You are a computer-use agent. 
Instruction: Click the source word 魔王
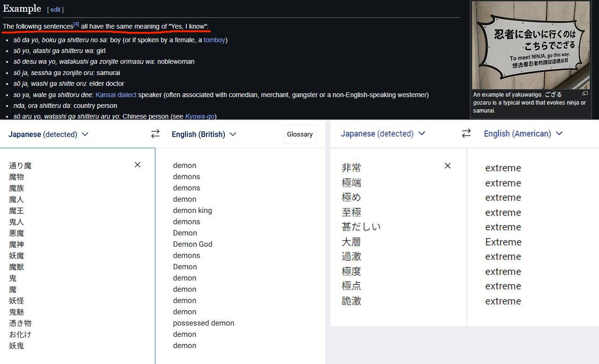click(x=16, y=211)
